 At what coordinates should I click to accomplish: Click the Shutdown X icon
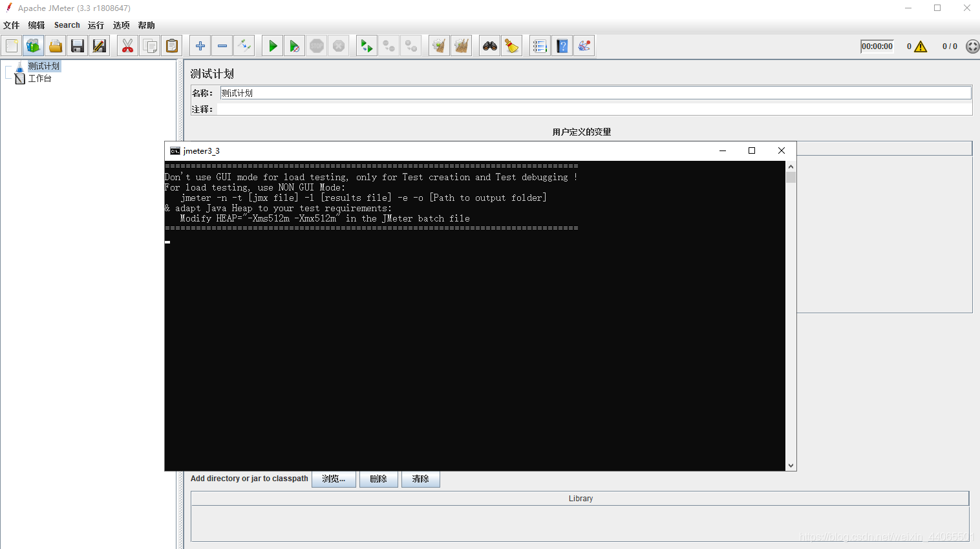click(339, 46)
